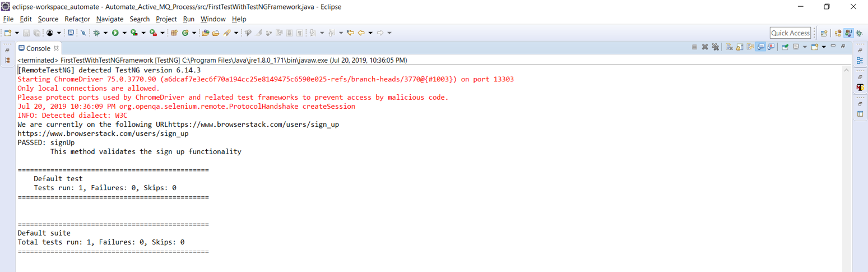The height and width of the screenshot is (272, 868).
Task: Open the Debug button dropdown arrow
Action: [105, 33]
